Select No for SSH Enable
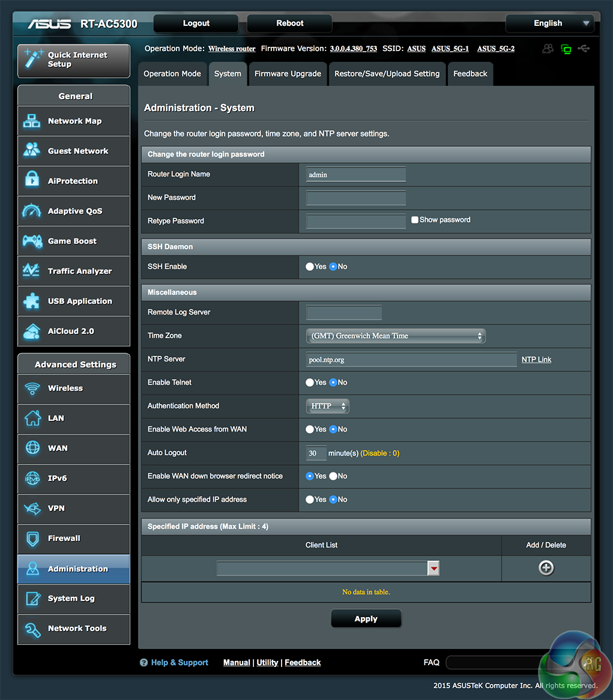This screenshot has height=700, width=613. coord(333,267)
